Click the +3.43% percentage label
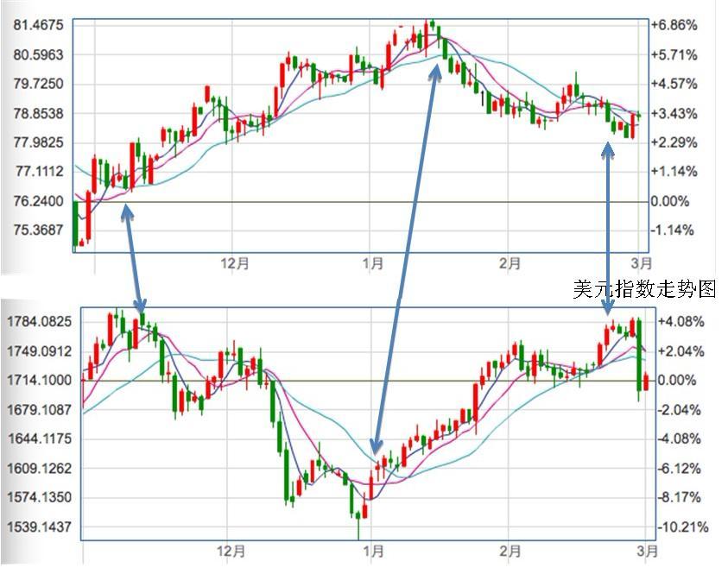Image resolution: width=728 pixels, height=574 pixels. (674, 113)
